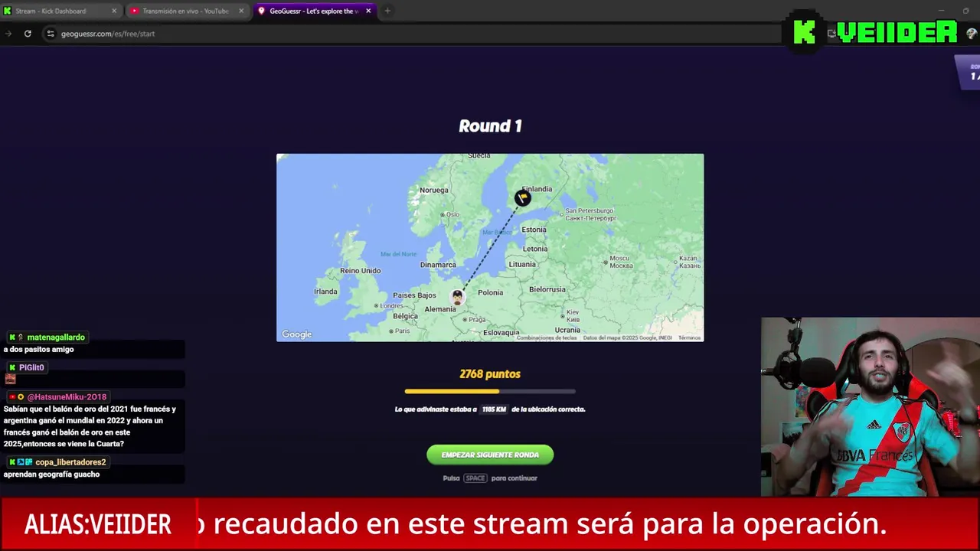Click the player guess avatar pin
Screen dimensions: 980x551
click(457, 297)
